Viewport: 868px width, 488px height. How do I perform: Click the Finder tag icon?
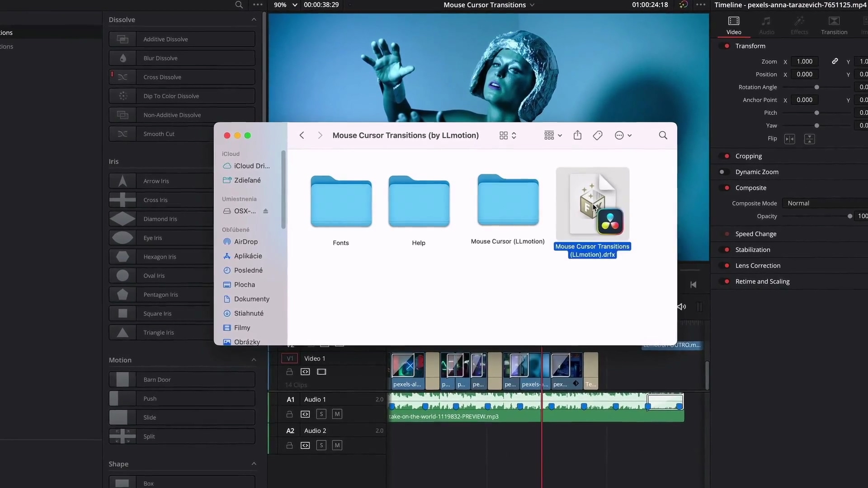(598, 135)
